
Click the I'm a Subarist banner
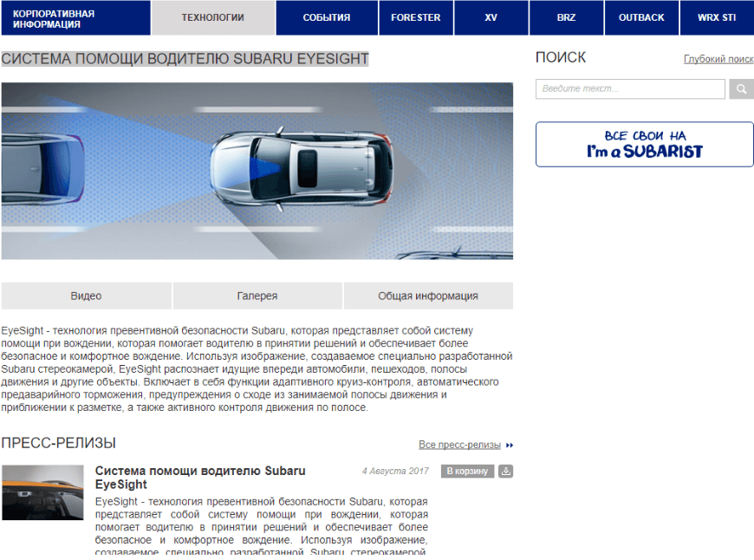(x=644, y=144)
